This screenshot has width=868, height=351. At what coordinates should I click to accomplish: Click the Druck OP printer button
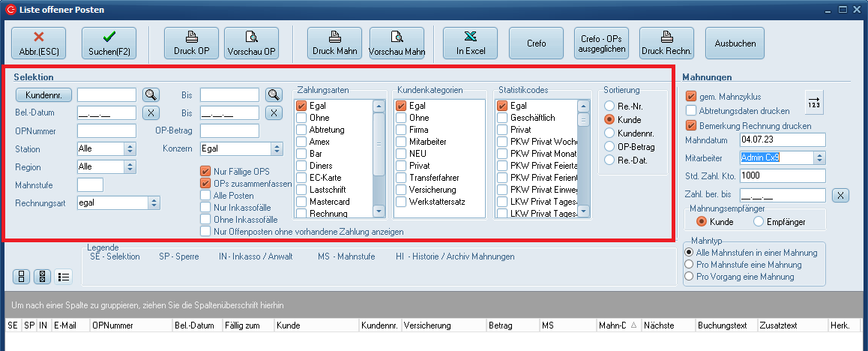(191, 43)
